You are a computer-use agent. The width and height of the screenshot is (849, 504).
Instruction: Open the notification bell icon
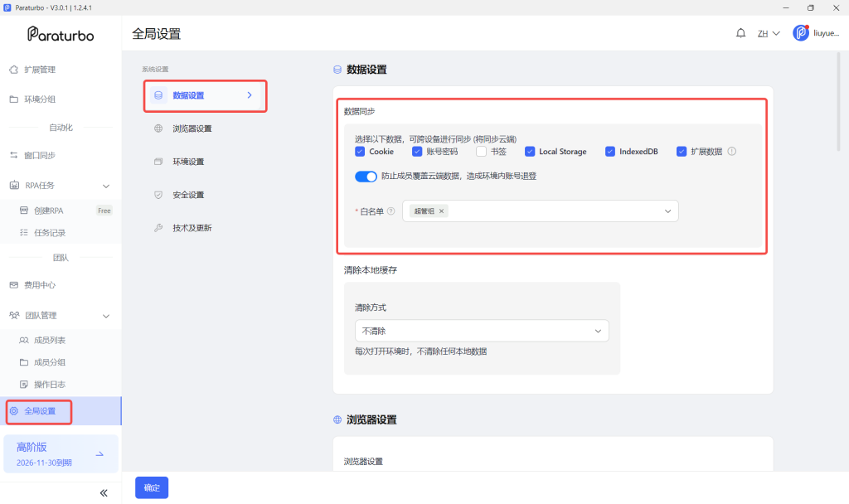[740, 33]
